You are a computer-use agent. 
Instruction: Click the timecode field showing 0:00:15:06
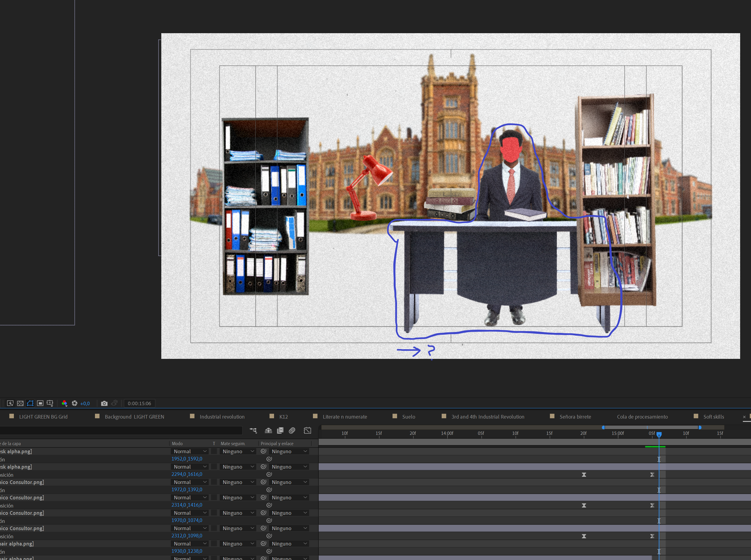tap(140, 403)
